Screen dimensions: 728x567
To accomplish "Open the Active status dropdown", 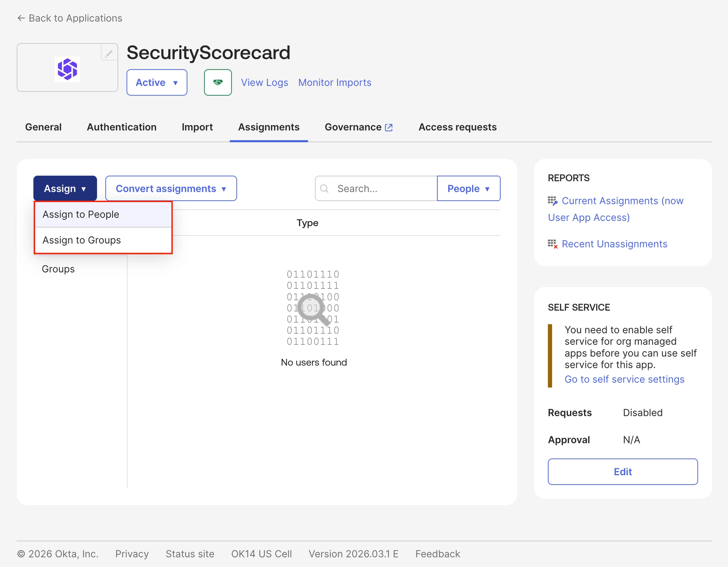I will click(157, 83).
